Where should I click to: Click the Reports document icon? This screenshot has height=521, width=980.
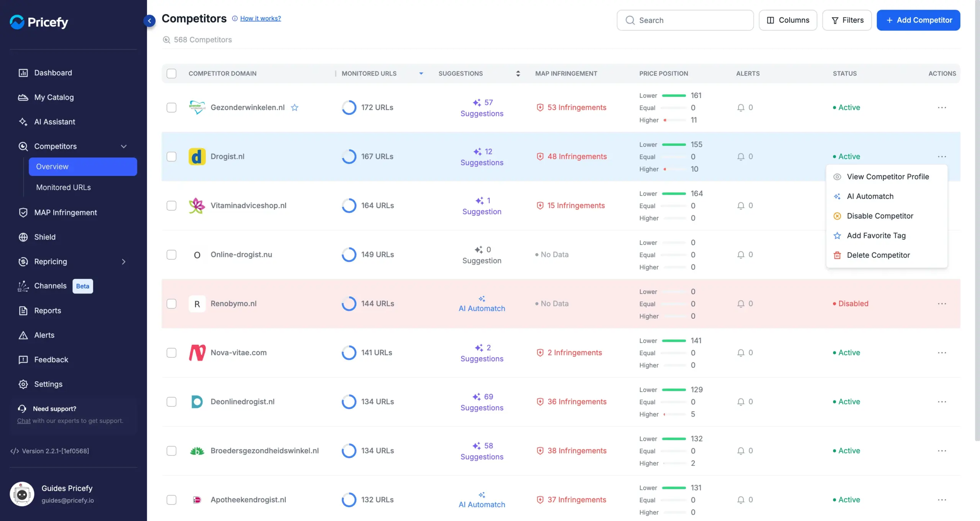pos(23,311)
